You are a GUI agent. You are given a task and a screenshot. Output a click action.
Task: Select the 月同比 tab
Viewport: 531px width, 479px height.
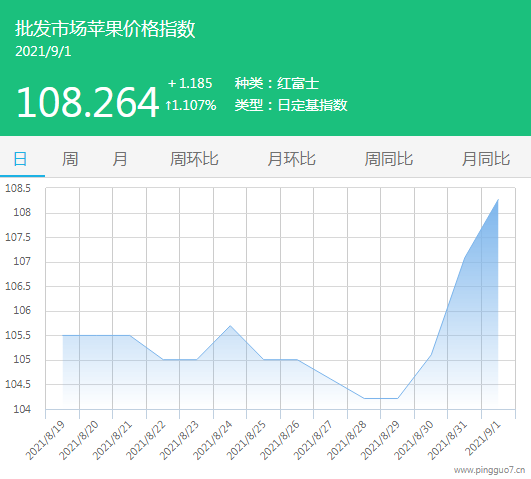pos(486,159)
